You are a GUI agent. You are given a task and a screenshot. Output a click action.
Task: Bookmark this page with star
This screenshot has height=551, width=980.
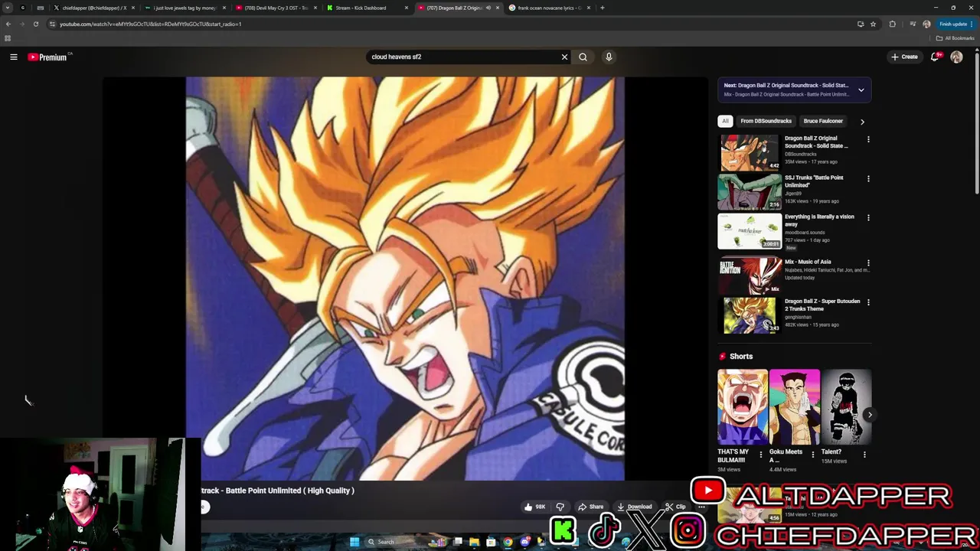pos(873,24)
